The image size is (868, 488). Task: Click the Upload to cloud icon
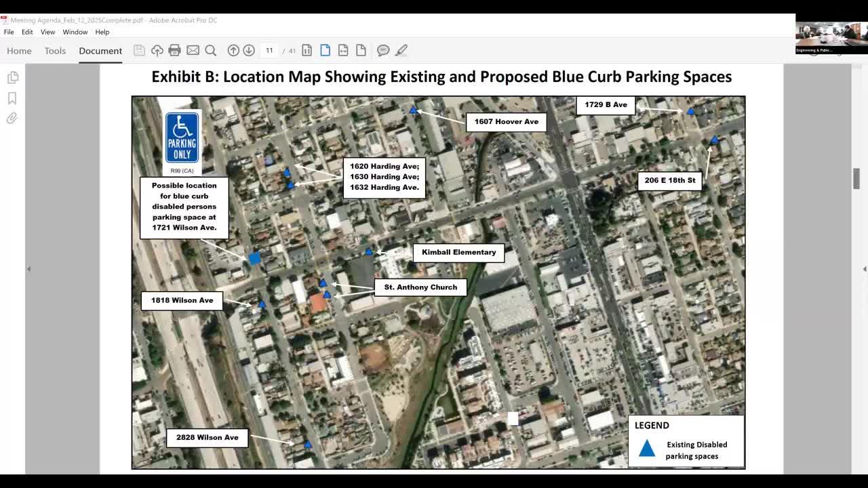click(x=157, y=50)
